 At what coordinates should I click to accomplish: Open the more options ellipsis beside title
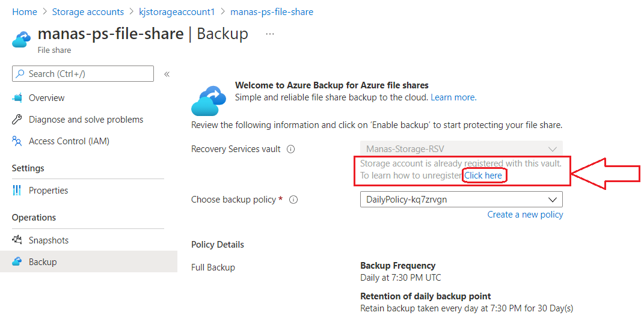click(270, 34)
